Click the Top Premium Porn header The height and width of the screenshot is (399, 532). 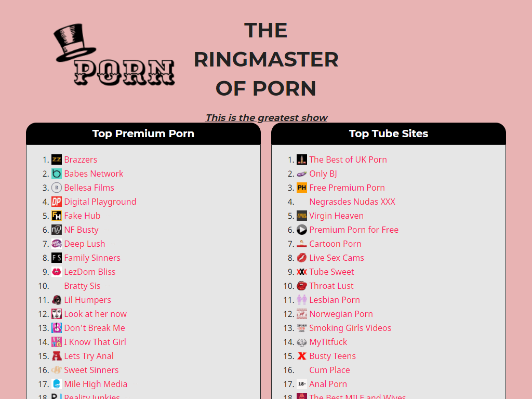(x=143, y=134)
